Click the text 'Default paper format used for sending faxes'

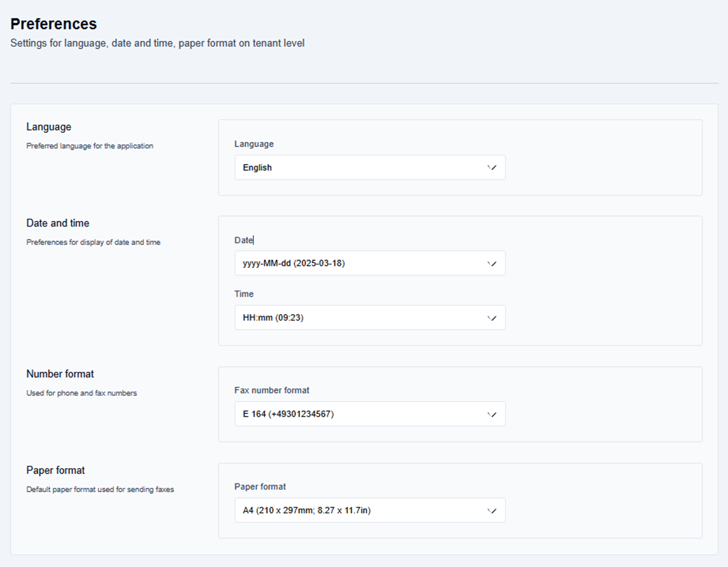tap(100, 490)
